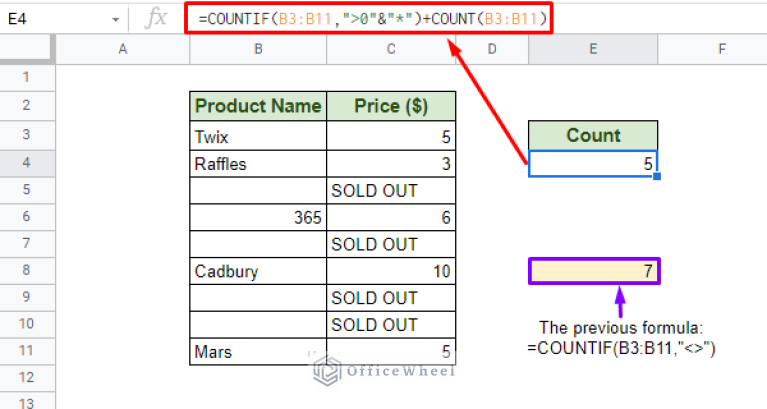Image resolution: width=767 pixels, height=409 pixels.
Task: Click the Count header cell
Action: (593, 136)
